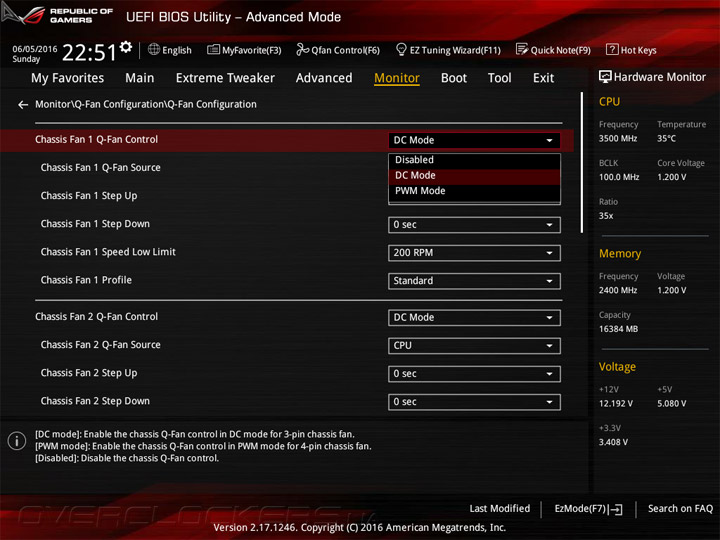Screen dimensions: 720x540
Task: Click the memory capacity value 16384 MB
Action: coord(618,329)
